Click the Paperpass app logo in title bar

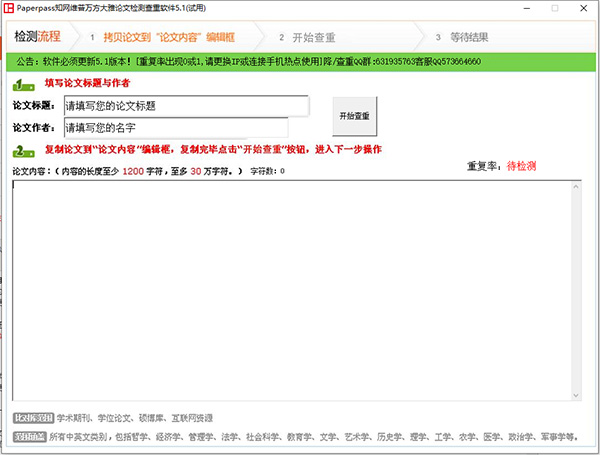8,8
